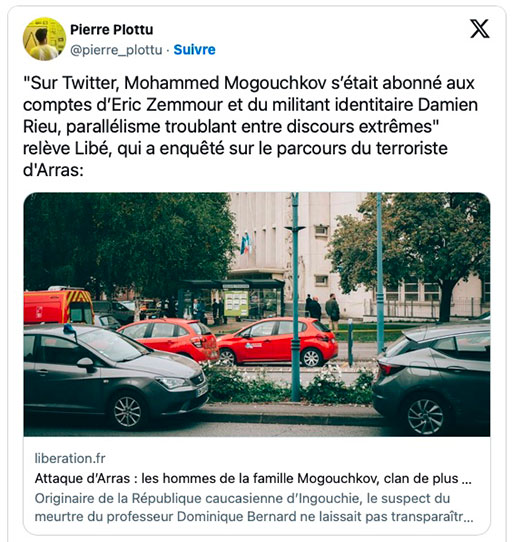Image resolution: width=512 pixels, height=542 pixels.
Task: Click the red Peugeot in the photo
Action: click(x=278, y=342)
